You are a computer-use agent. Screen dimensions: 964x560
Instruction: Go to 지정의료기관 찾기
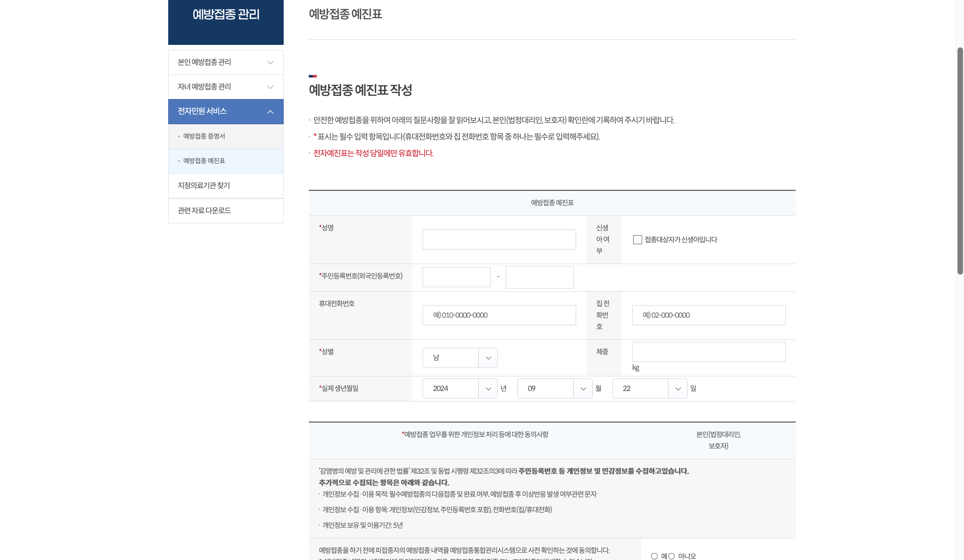(x=204, y=186)
